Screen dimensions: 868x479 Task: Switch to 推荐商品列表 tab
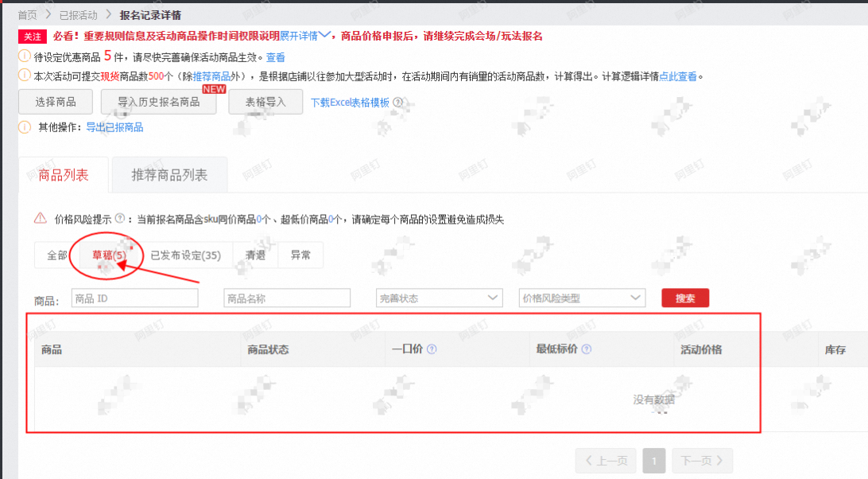[169, 175]
